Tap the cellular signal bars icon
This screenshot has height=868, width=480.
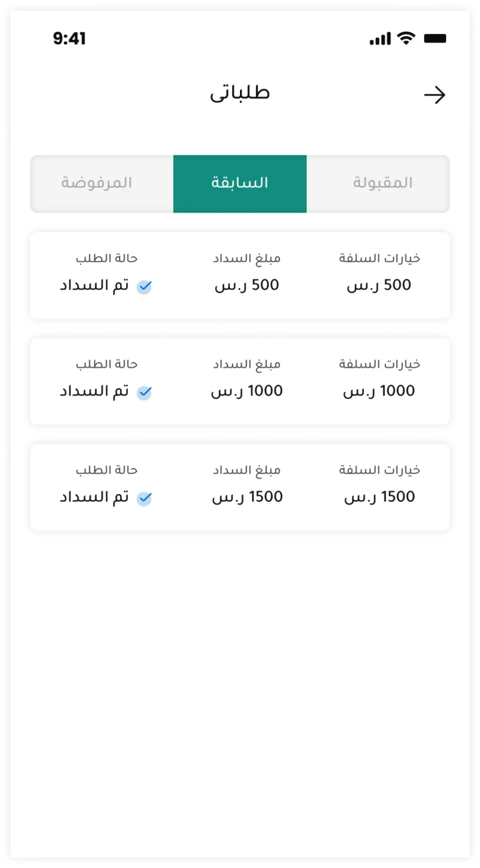click(x=380, y=39)
